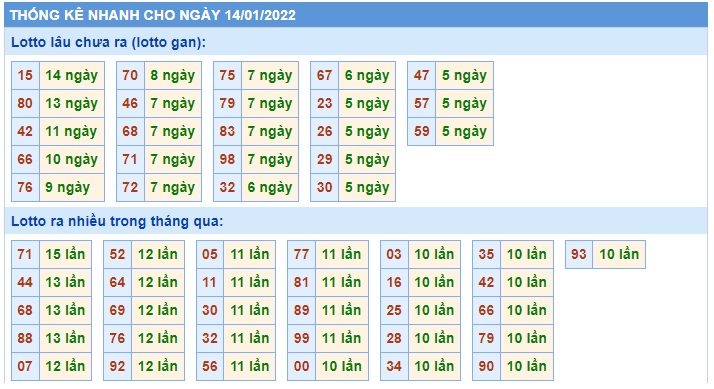714x389 pixels.
Task: Select number 30 with 11 lần
Action: point(210,310)
